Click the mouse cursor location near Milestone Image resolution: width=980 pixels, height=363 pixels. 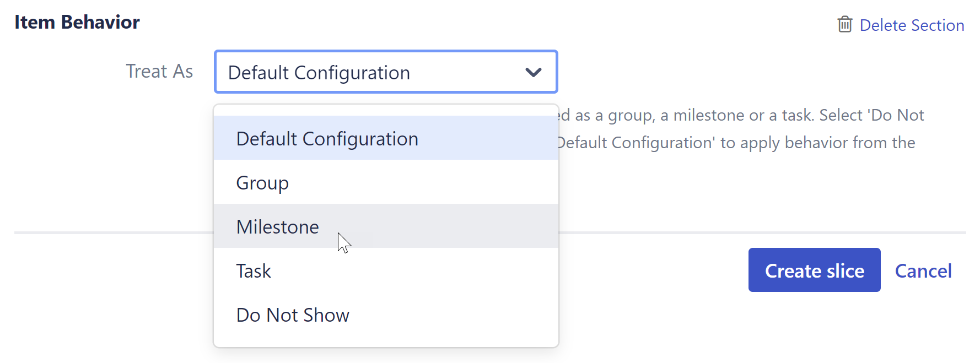(343, 242)
